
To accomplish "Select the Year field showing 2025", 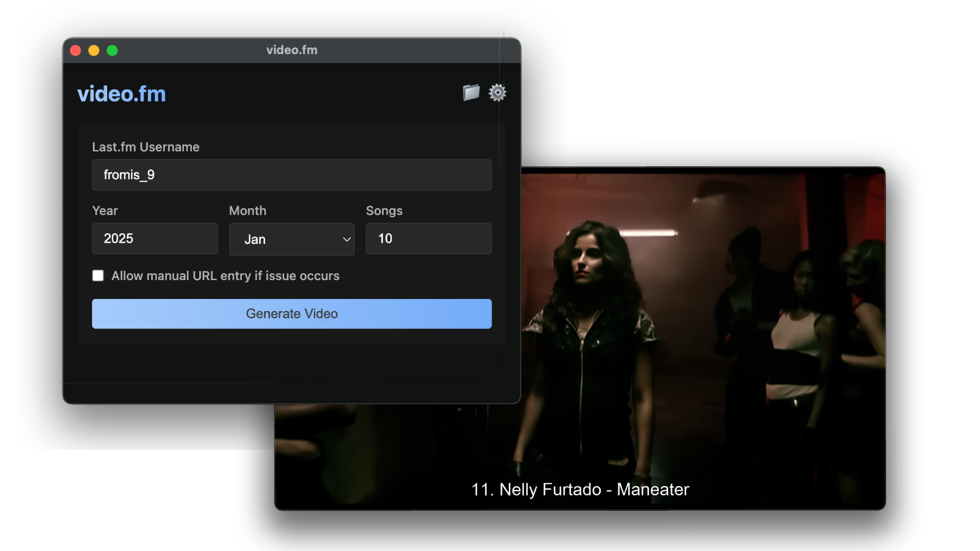I will point(155,238).
